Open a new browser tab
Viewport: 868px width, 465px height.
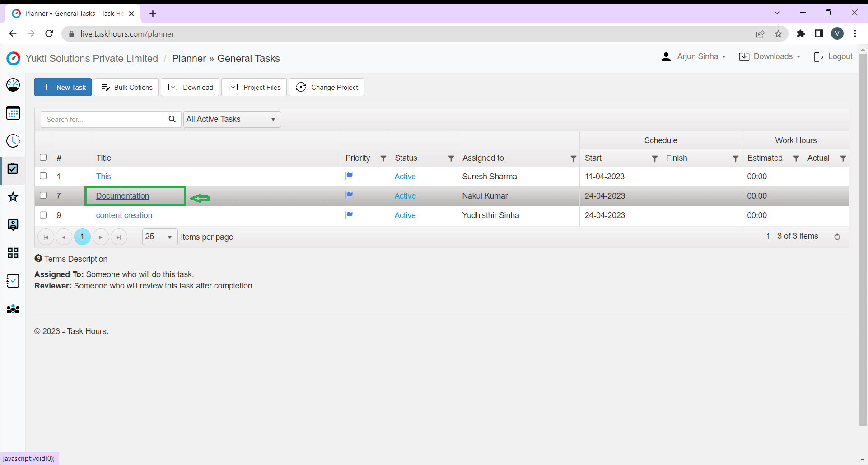pyautogui.click(x=153, y=14)
